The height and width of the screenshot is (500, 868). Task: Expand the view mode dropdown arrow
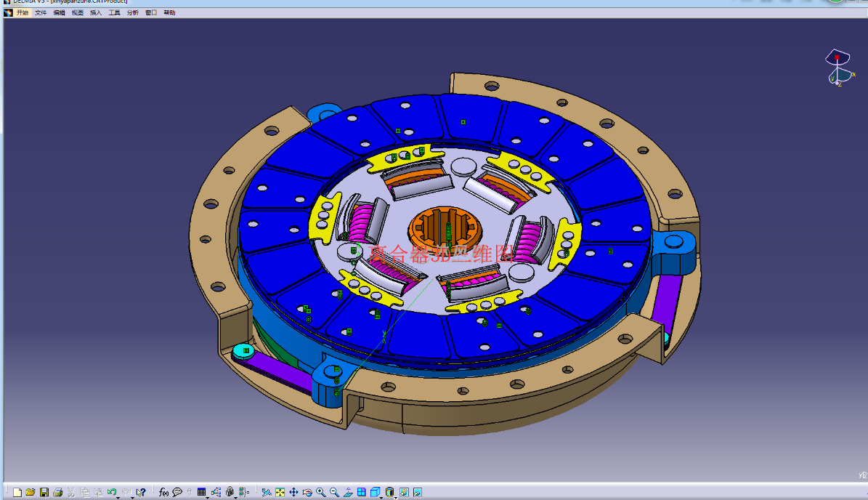(x=396, y=497)
